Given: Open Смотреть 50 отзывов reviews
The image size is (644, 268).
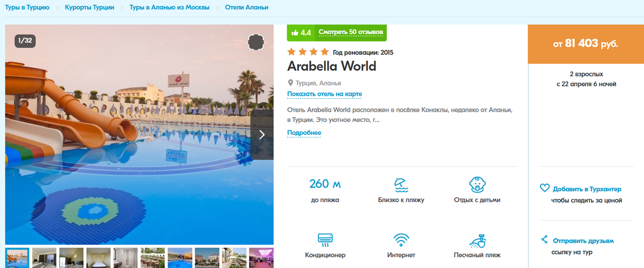Looking at the screenshot, I should tap(351, 32).
